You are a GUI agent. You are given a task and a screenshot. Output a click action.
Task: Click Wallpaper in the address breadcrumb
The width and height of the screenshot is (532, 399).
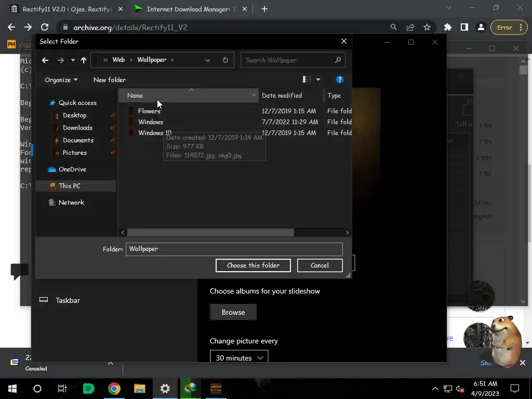152,60
